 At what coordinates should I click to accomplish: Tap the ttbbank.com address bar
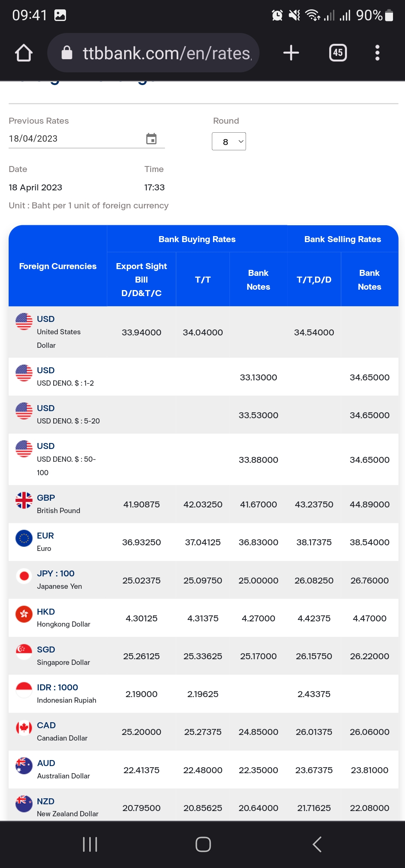click(166, 53)
